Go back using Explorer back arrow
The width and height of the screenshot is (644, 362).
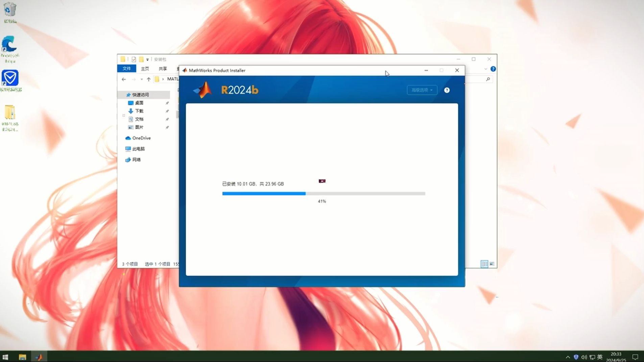click(x=124, y=79)
